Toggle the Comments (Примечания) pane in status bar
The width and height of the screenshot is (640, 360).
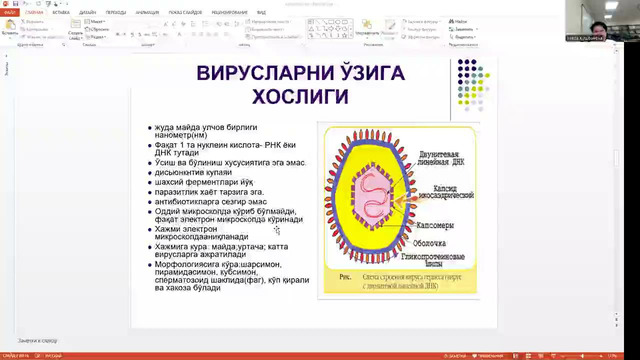[488, 356]
